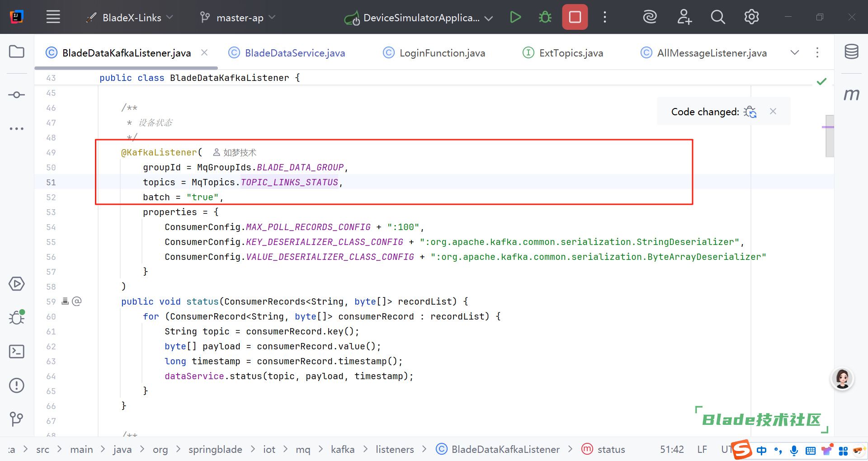This screenshot has height=461, width=868.
Task: Show hidden editor tabs chevron
Action: pos(794,53)
